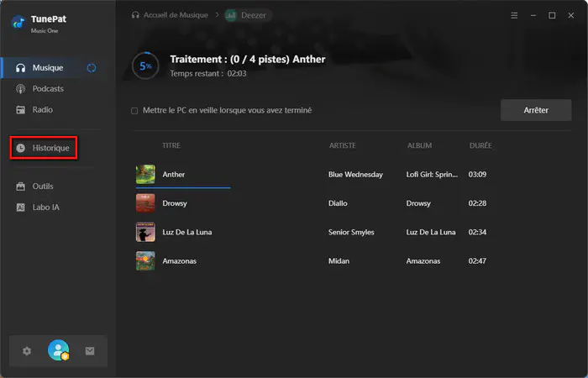Click the track title Anther

(x=174, y=175)
